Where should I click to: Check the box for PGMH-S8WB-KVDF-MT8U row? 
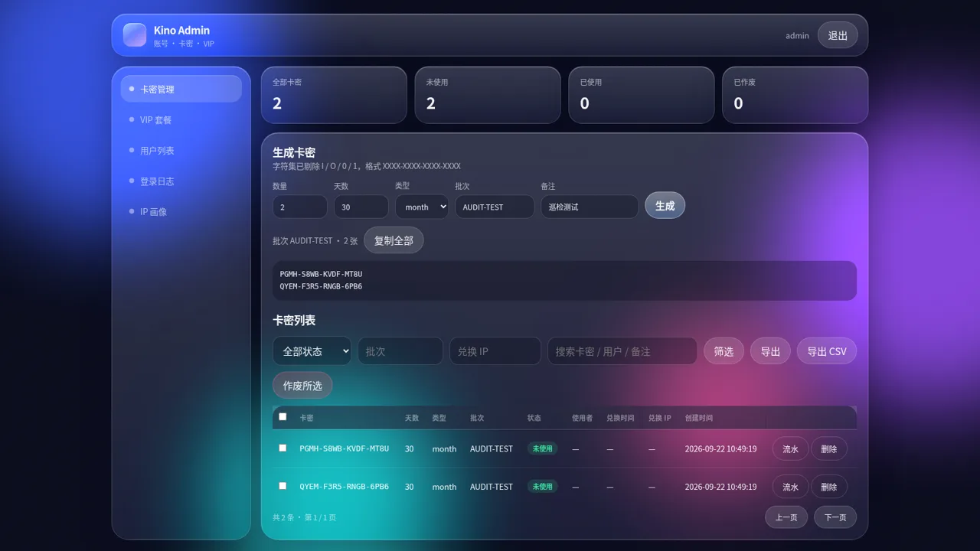pyautogui.click(x=283, y=448)
